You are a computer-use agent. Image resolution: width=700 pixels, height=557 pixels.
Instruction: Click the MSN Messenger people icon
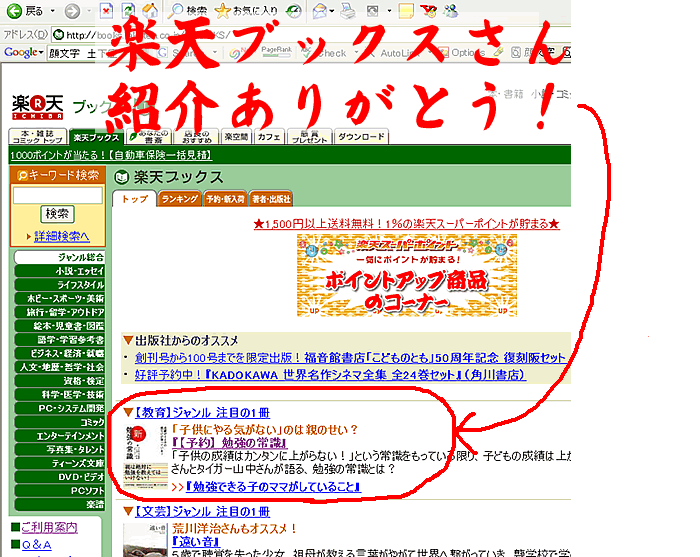point(451,11)
